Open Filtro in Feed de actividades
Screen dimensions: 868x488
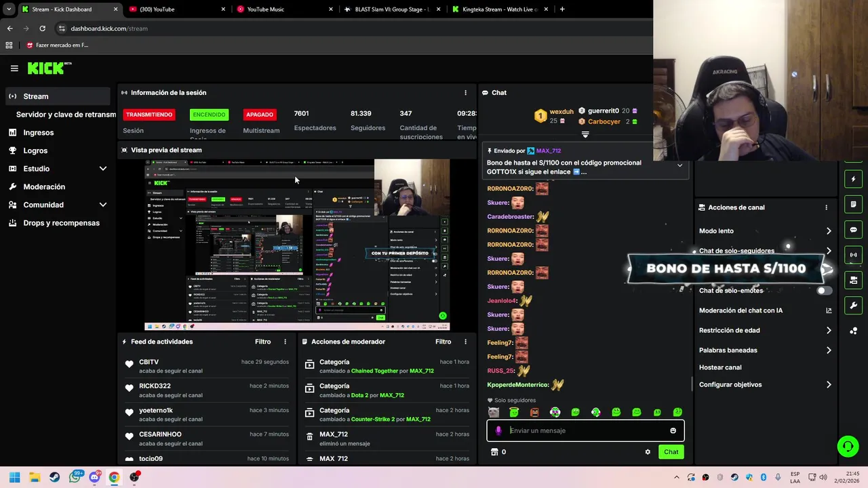262,342
